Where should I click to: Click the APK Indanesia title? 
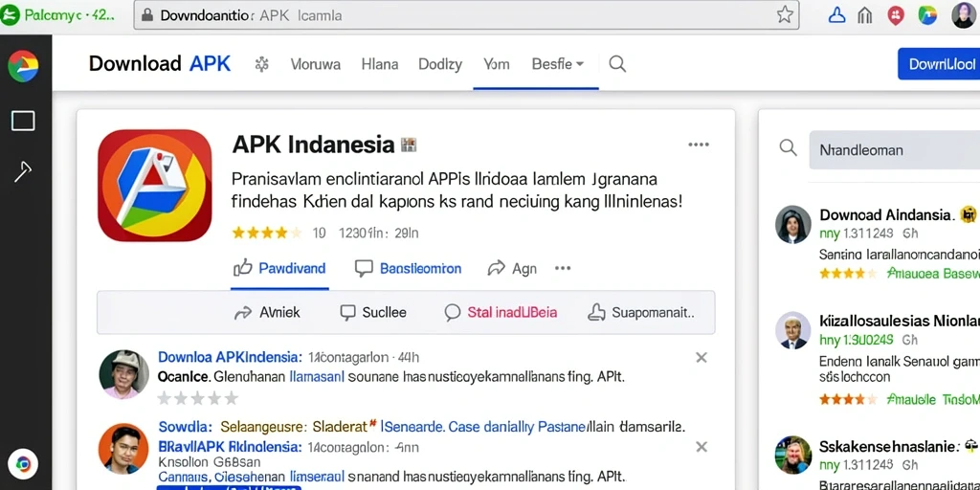tap(313, 145)
